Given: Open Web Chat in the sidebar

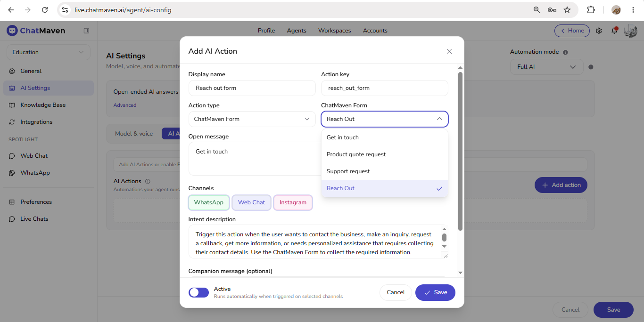Looking at the screenshot, I should (49, 156).
